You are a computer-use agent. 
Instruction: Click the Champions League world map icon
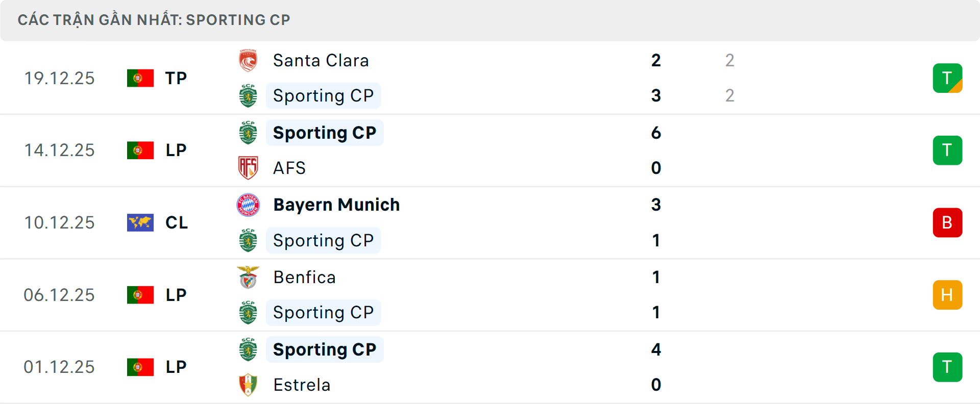[x=140, y=222]
